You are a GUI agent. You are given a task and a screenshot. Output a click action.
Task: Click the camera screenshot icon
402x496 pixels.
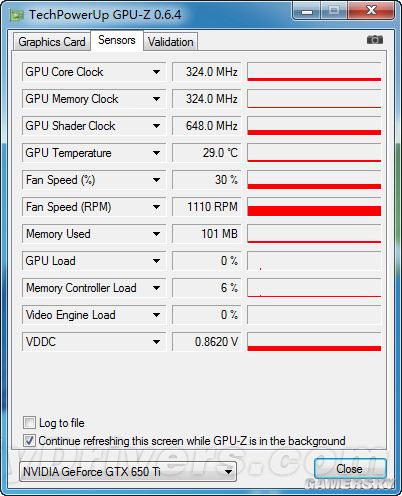click(375, 40)
